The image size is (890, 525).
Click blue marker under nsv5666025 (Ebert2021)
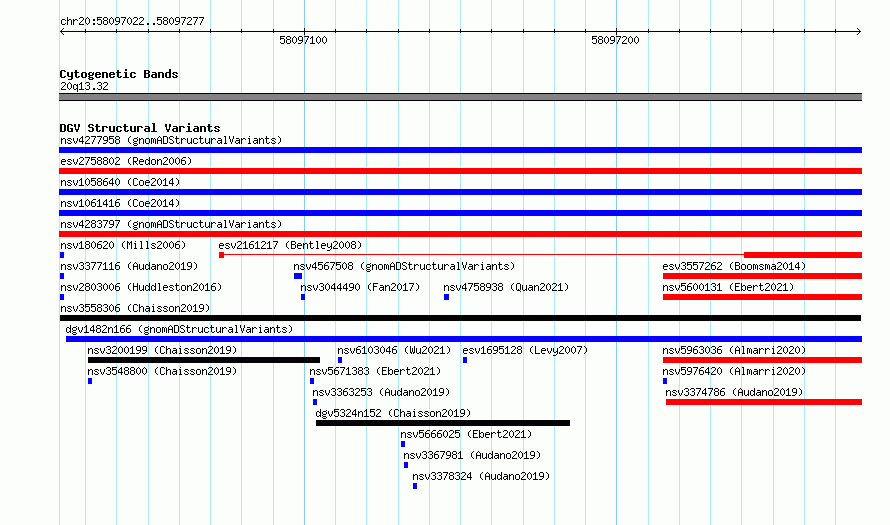[403, 444]
